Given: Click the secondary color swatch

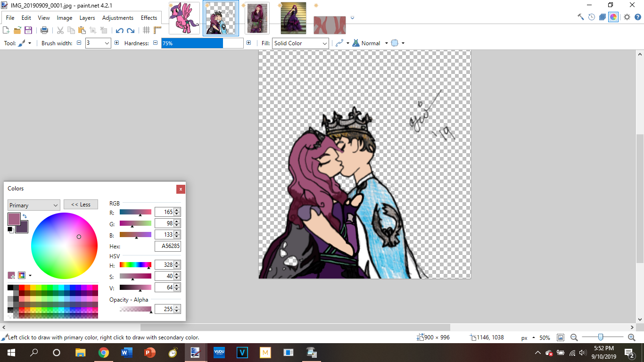Looking at the screenshot, I should pyautogui.click(x=23, y=227).
